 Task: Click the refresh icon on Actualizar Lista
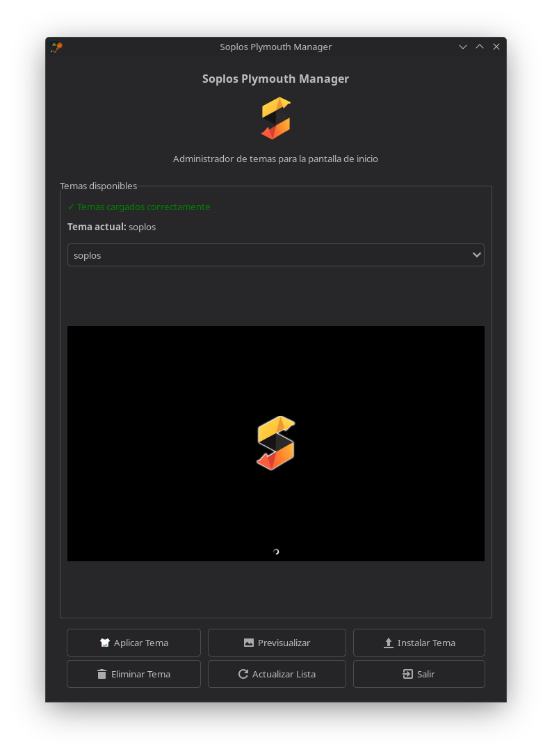tap(243, 673)
